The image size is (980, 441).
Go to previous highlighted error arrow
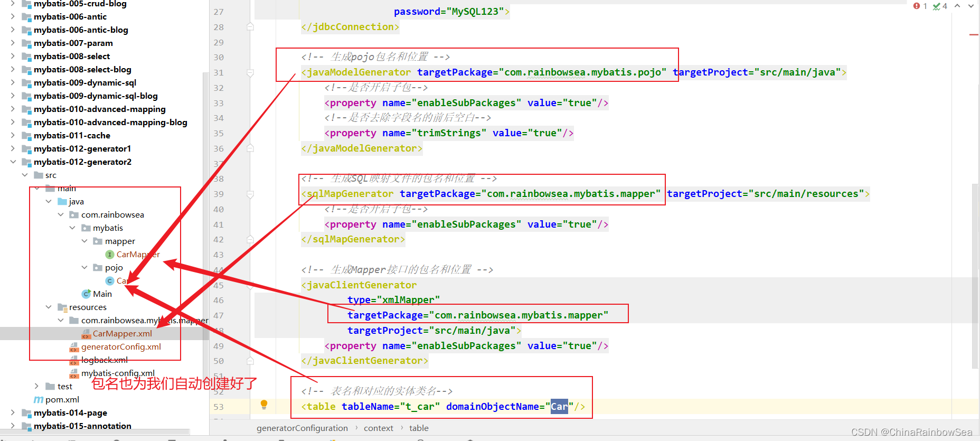click(957, 6)
